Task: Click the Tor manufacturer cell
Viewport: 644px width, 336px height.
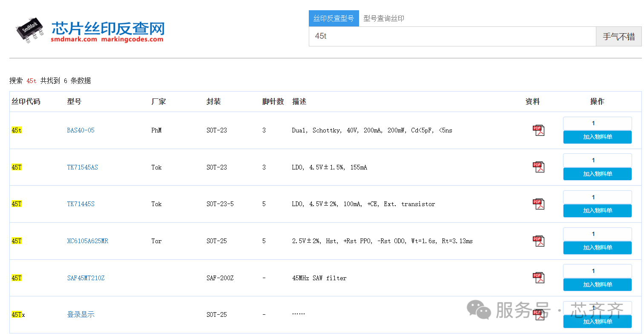Action: click(x=157, y=241)
